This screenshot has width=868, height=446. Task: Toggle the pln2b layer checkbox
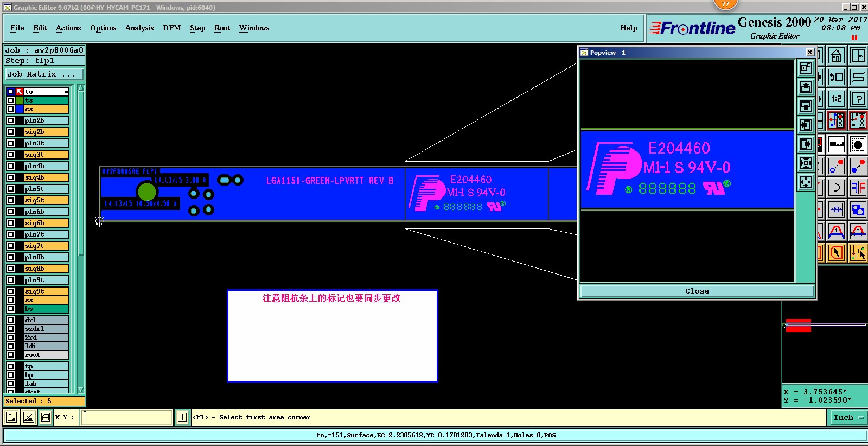tap(11, 120)
